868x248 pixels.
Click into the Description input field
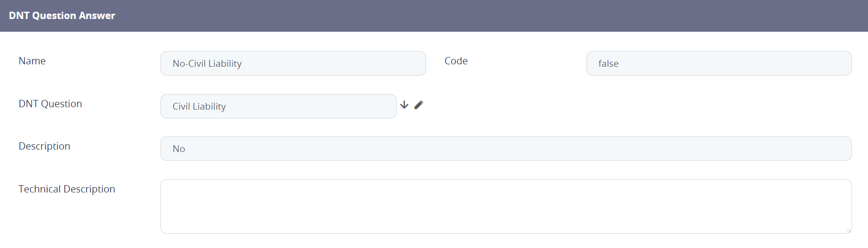(506, 149)
